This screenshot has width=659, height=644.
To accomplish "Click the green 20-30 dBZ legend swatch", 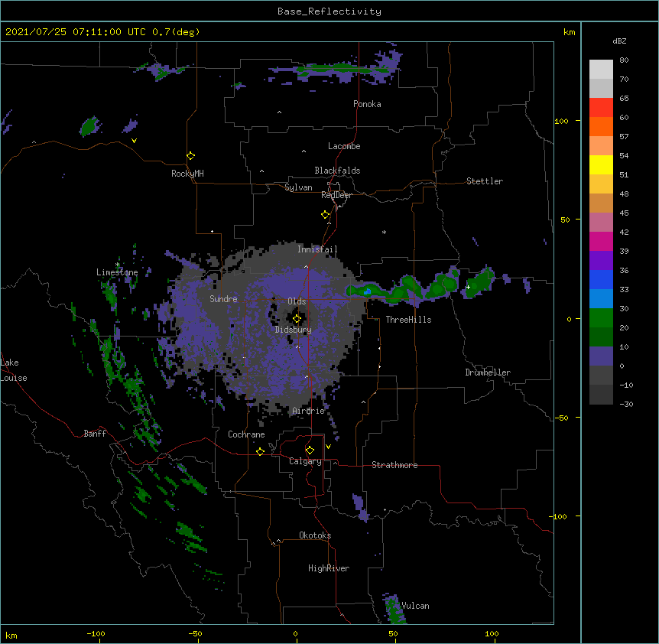I will [x=601, y=318].
